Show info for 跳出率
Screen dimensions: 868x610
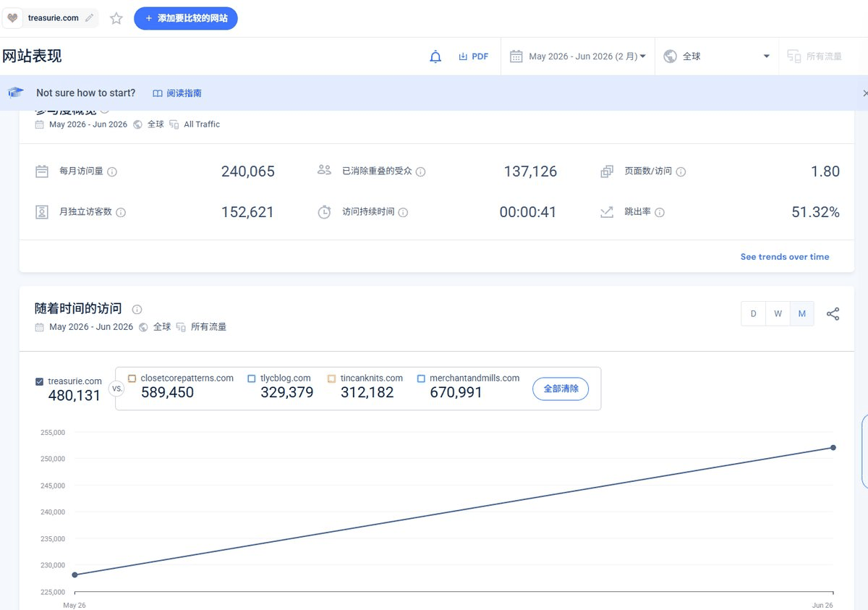(660, 213)
